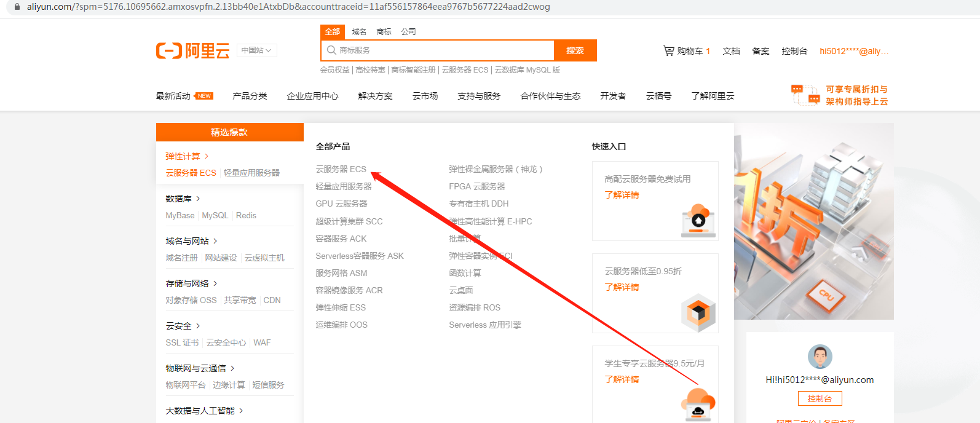The image size is (980, 423).
Task: Open 弹性伸缩 ESS link
Action: (341, 307)
